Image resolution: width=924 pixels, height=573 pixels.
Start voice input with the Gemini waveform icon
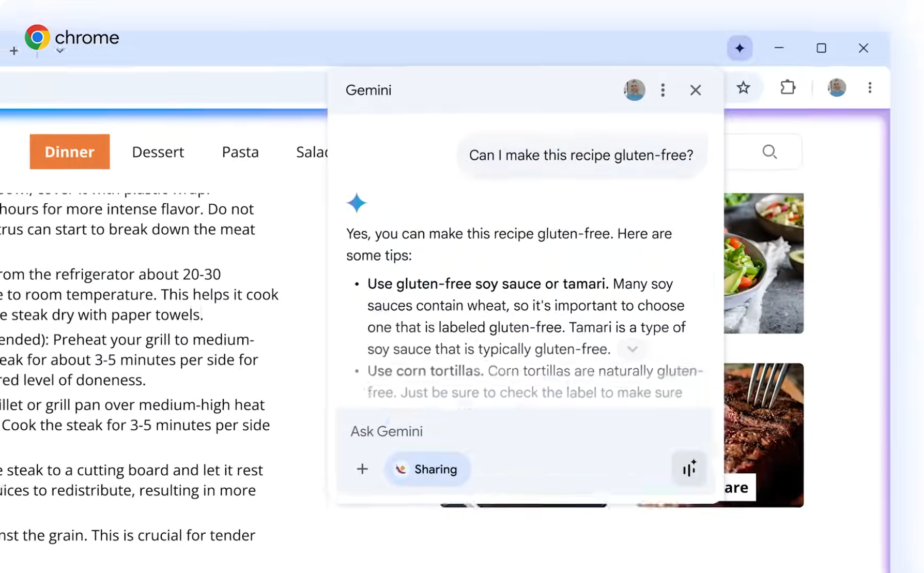[x=689, y=469]
